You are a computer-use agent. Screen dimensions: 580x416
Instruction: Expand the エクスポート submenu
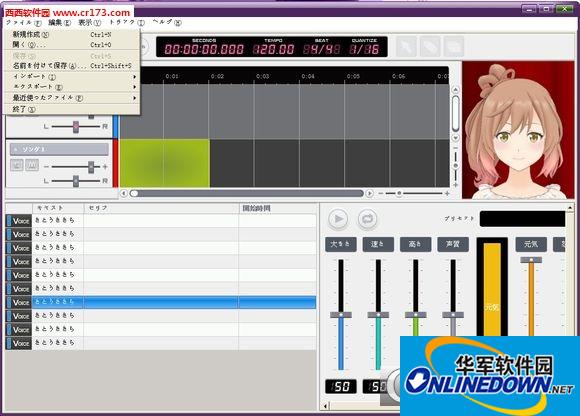pyautogui.click(x=72, y=87)
